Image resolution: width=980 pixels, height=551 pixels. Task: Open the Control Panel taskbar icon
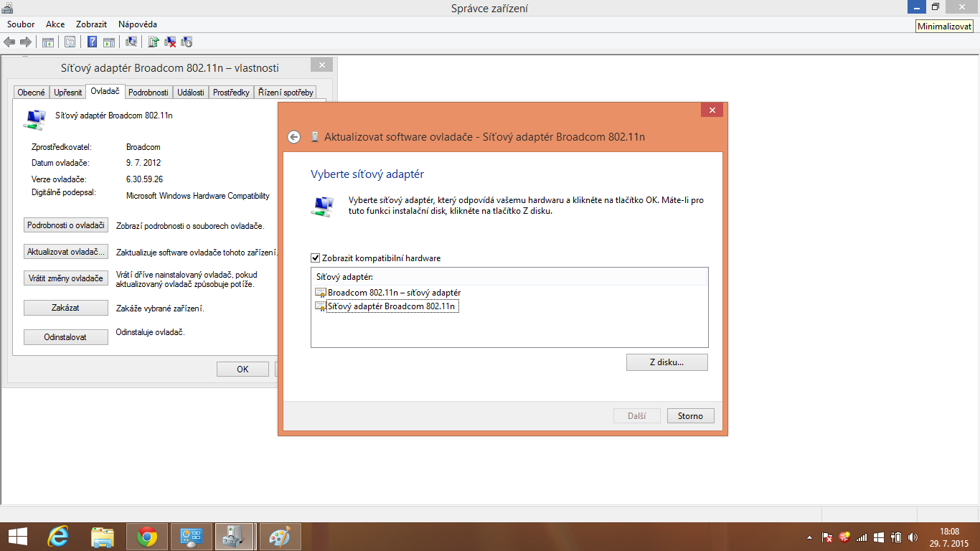[192, 537]
